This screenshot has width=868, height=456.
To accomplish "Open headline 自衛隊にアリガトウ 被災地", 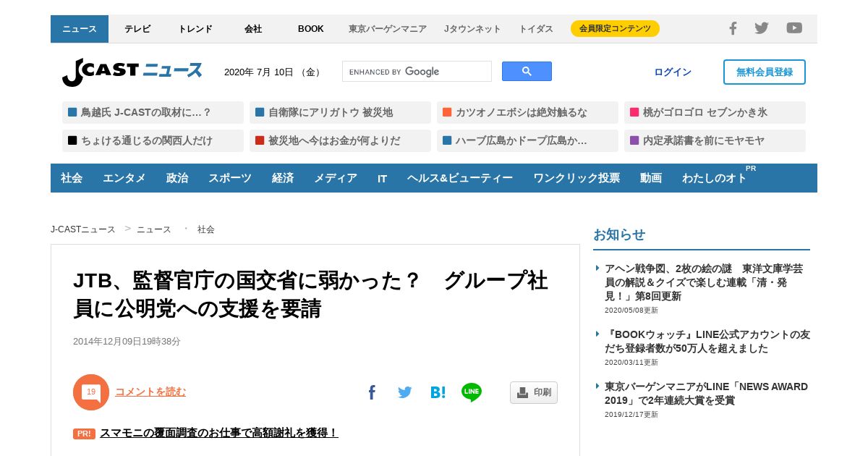I will click(340, 113).
